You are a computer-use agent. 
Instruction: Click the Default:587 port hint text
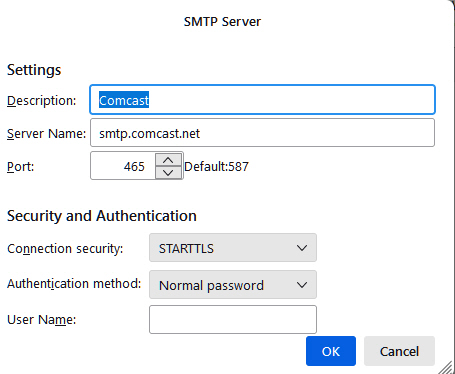point(216,166)
